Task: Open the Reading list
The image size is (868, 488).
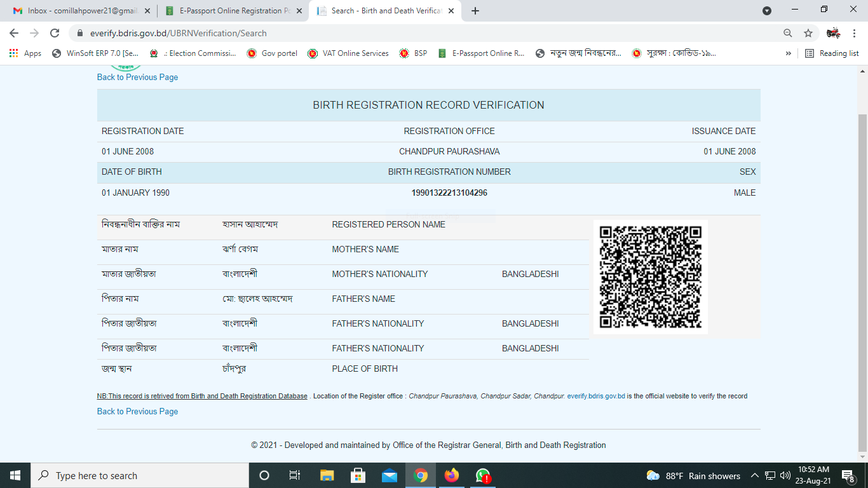Action: tap(832, 53)
